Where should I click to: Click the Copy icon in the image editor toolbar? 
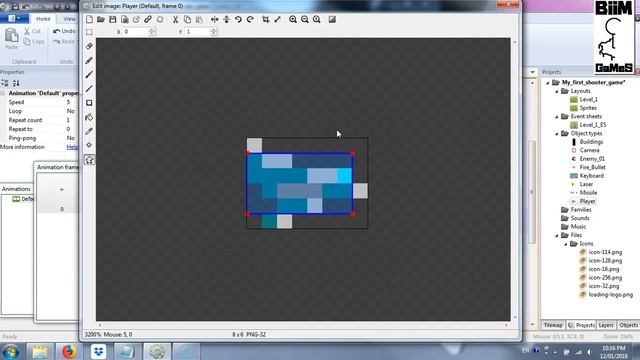coord(187,19)
